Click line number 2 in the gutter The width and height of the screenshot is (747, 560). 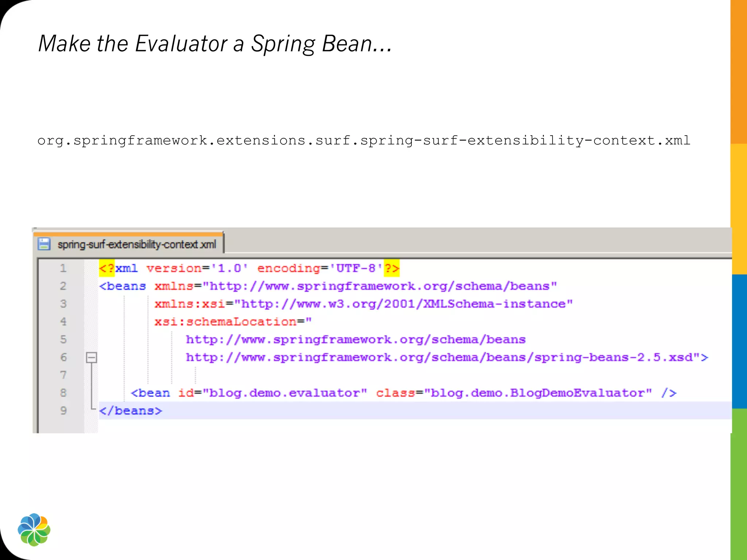63,286
